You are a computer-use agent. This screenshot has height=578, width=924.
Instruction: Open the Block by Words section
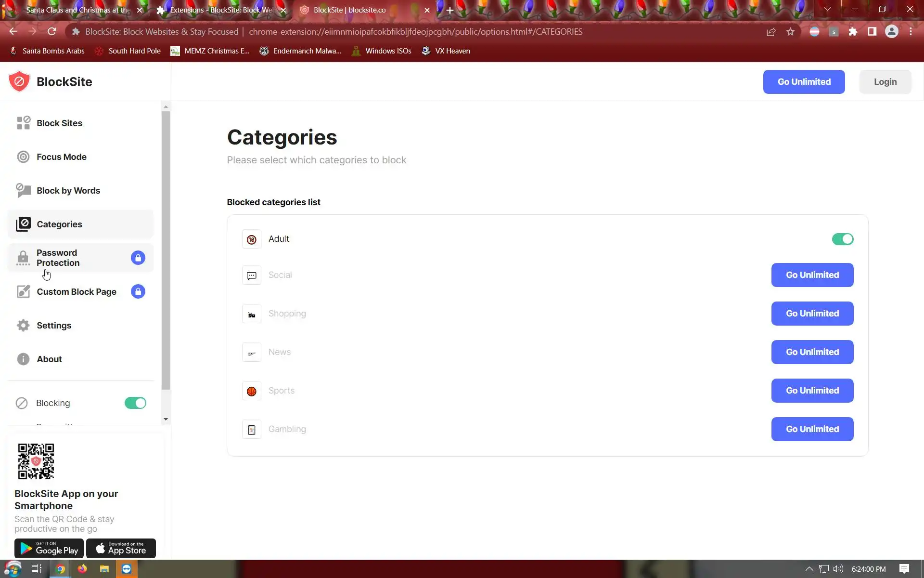68,191
